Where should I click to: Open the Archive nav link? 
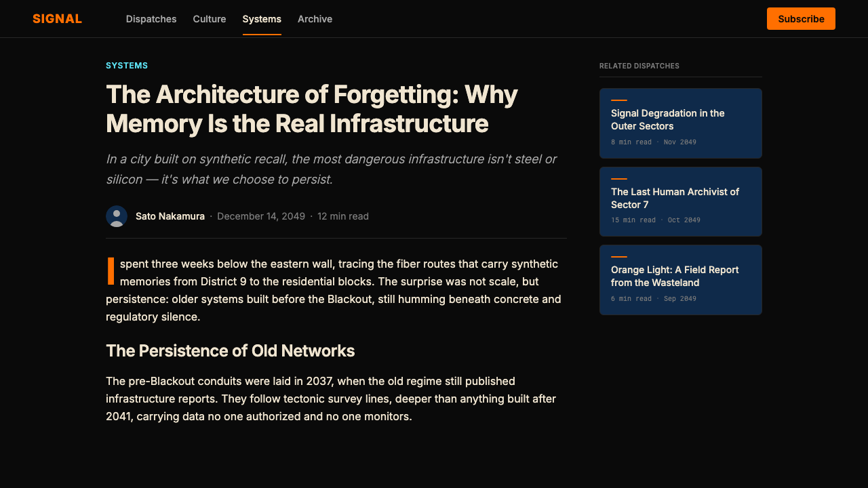tap(315, 19)
